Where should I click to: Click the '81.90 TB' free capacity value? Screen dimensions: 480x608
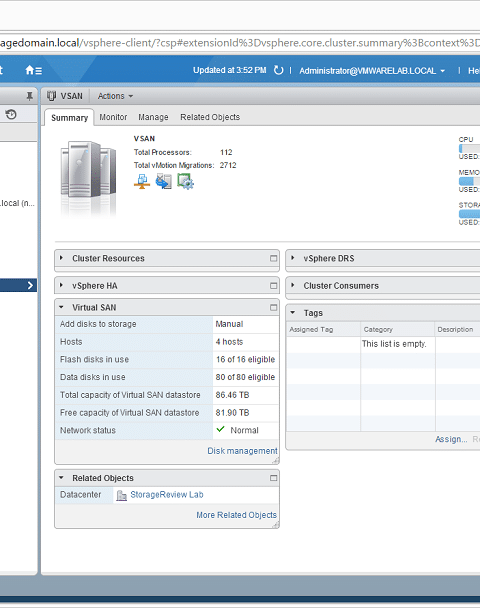pyautogui.click(x=232, y=413)
